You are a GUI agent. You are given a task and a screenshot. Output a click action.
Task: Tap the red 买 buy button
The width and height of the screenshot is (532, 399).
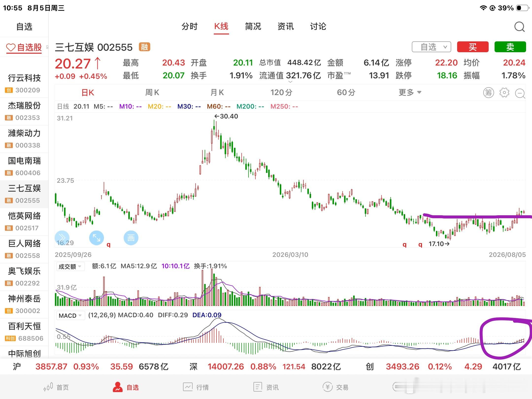click(x=473, y=47)
